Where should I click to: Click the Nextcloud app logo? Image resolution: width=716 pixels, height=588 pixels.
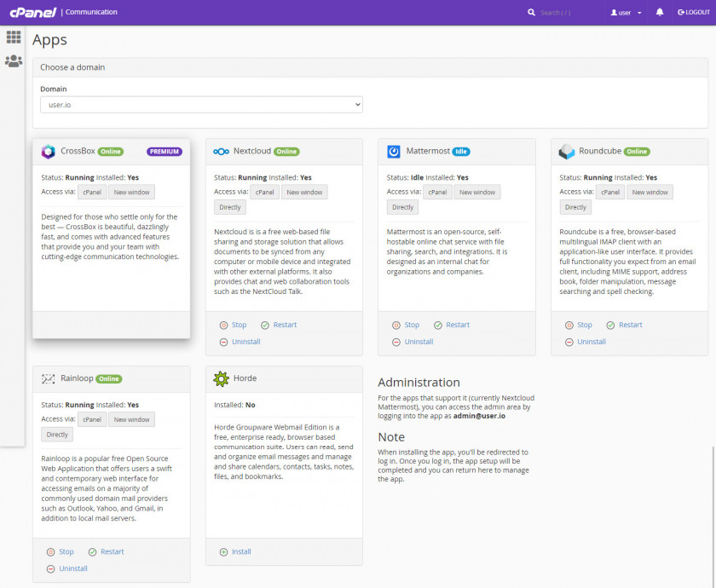click(x=221, y=152)
